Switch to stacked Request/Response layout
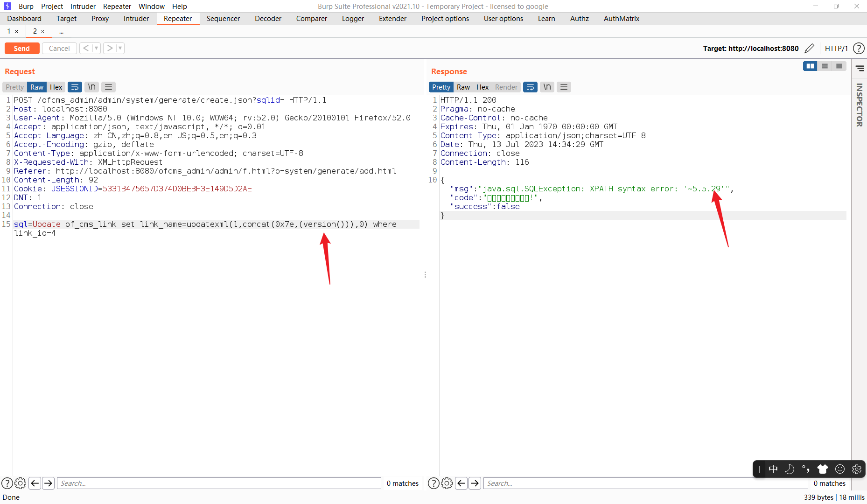The height and width of the screenshot is (504, 867). (x=825, y=66)
